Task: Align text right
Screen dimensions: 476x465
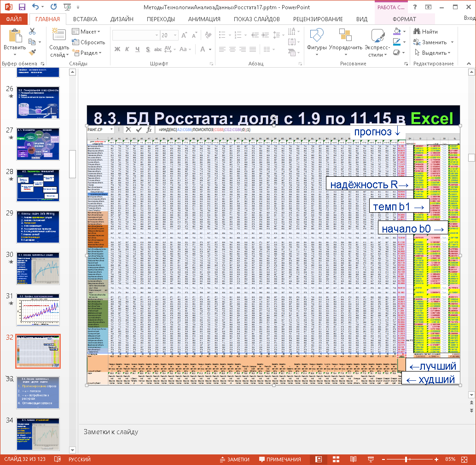Action: tap(243, 49)
